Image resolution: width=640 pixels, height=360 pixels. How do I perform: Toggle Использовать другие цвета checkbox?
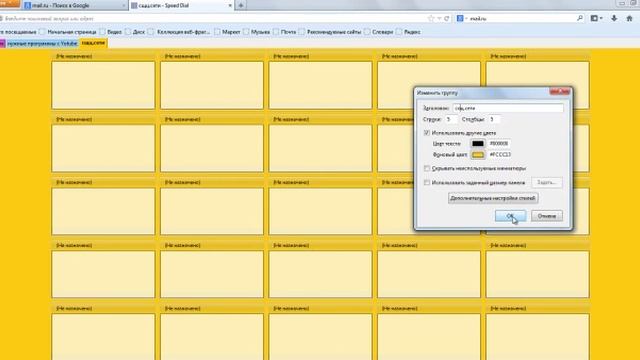pyautogui.click(x=427, y=133)
